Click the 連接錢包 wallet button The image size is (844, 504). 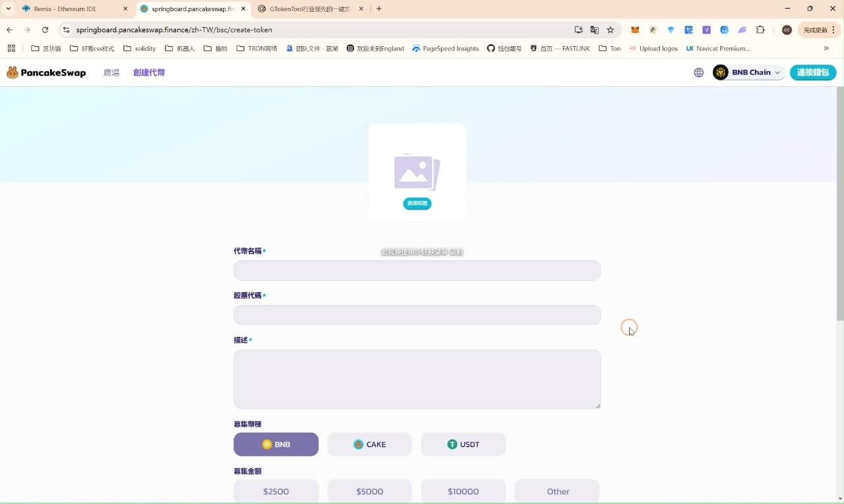click(x=812, y=72)
